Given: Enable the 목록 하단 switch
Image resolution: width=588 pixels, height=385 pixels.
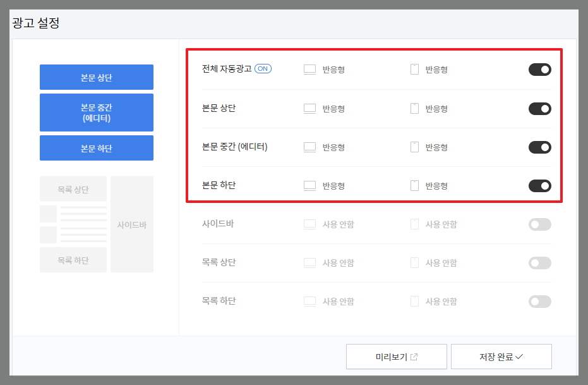Looking at the screenshot, I should click(x=539, y=302).
